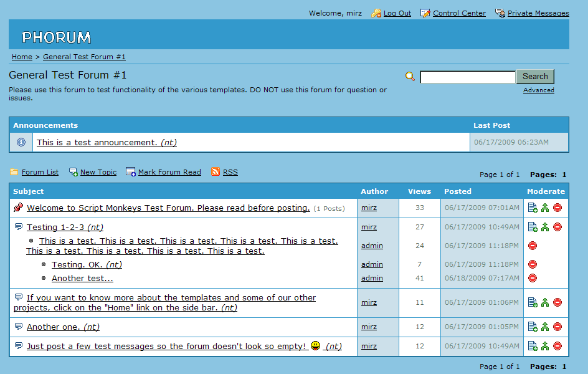Open the Another test... reply link
This screenshot has height=374, width=588.
tap(82, 279)
